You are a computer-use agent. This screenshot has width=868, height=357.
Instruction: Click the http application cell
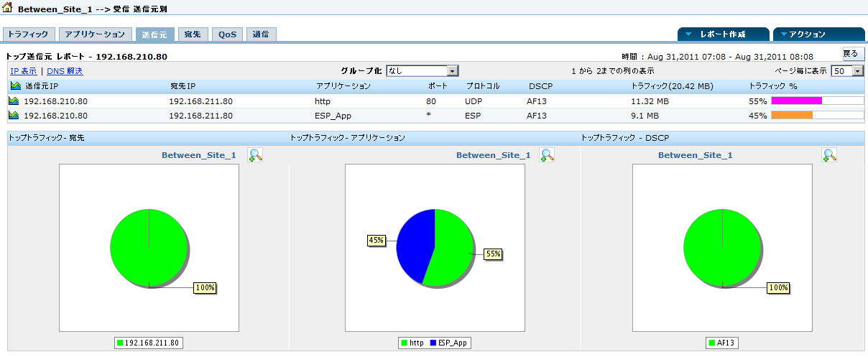pos(322,101)
